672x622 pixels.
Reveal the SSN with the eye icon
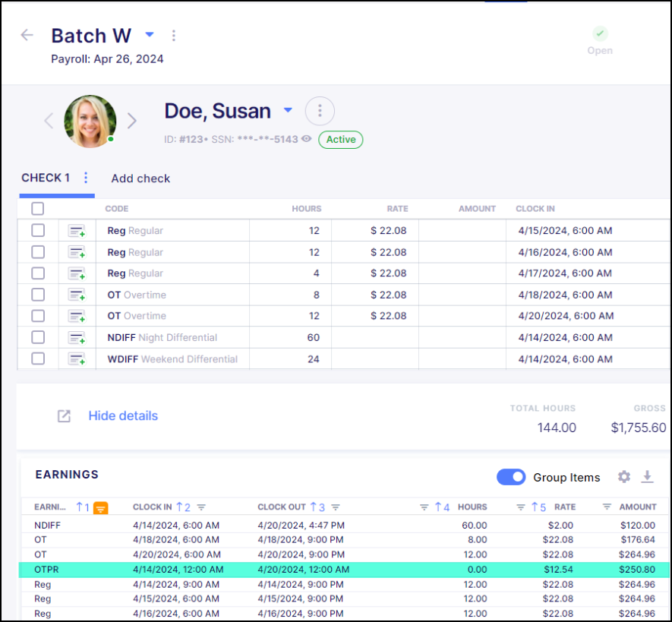307,140
